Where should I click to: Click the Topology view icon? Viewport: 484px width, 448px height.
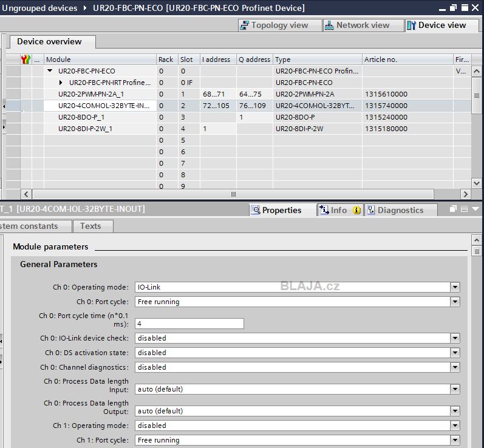(x=245, y=25)
